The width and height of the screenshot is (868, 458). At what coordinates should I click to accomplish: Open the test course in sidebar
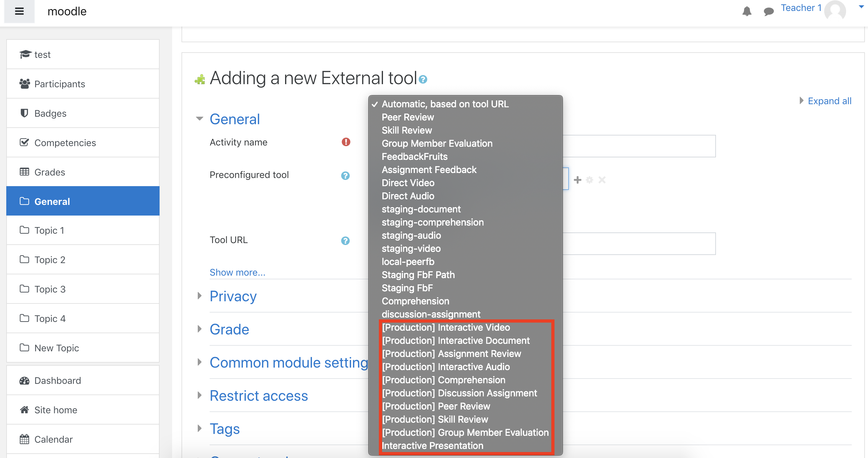tap(83, 54)
